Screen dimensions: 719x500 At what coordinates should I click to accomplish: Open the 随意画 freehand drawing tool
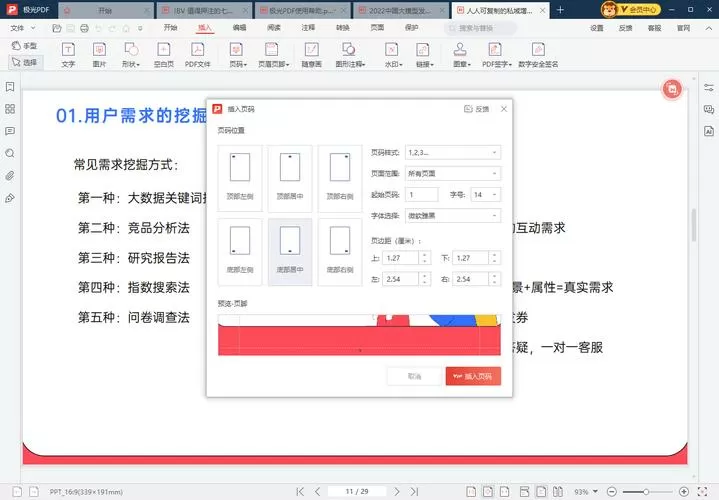[311, 55]
